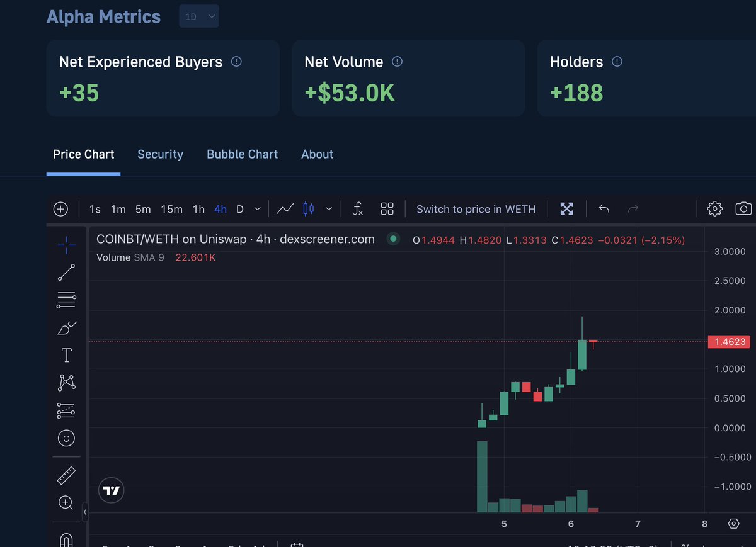756x547 pixels.
Task: Select the Trend Line drawing tool
Action: (x=66, y=272)
